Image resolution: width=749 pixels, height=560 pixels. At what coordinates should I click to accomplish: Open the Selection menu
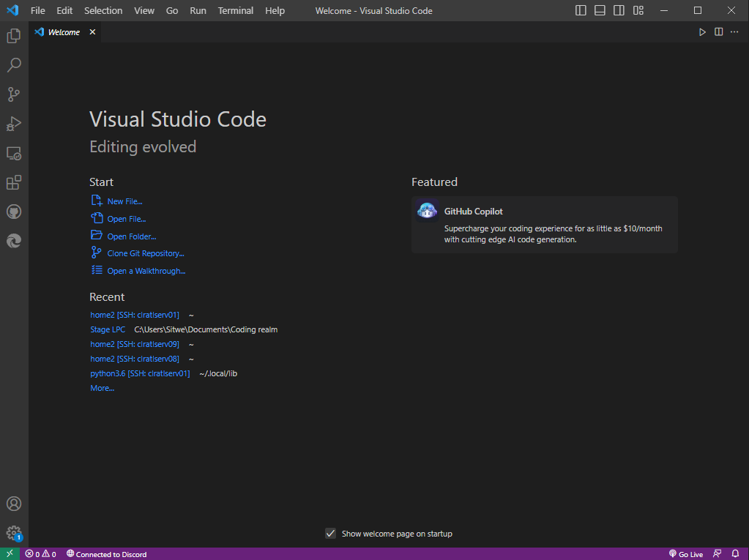tap(103, 10)
